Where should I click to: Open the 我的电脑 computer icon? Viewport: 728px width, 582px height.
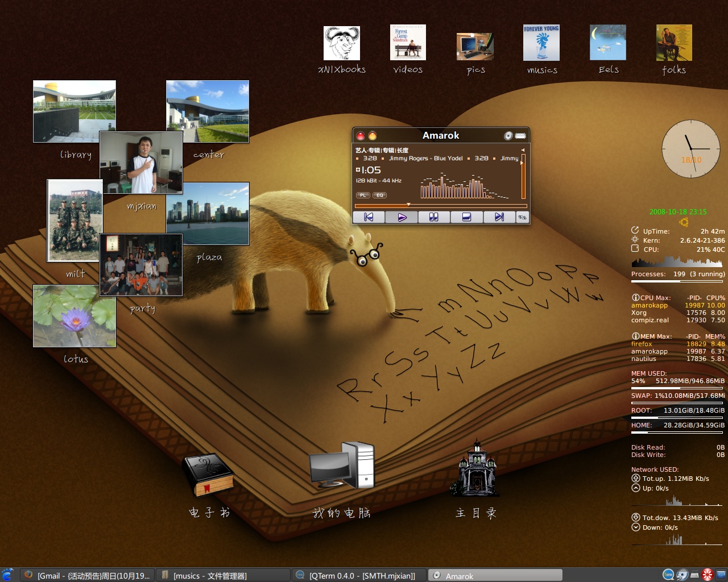tap(342, 465)
